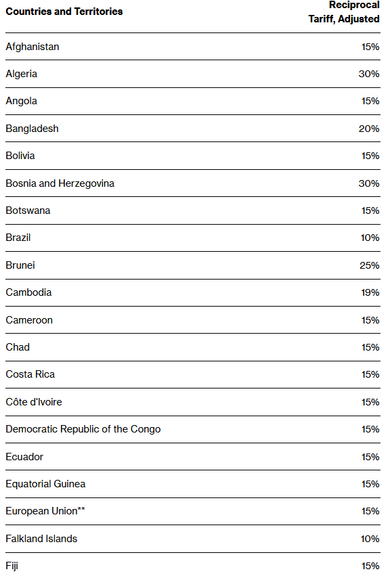Click the Countries and Territories column header
The height and width of the screenshot is (578, 392).
point(64,12)
